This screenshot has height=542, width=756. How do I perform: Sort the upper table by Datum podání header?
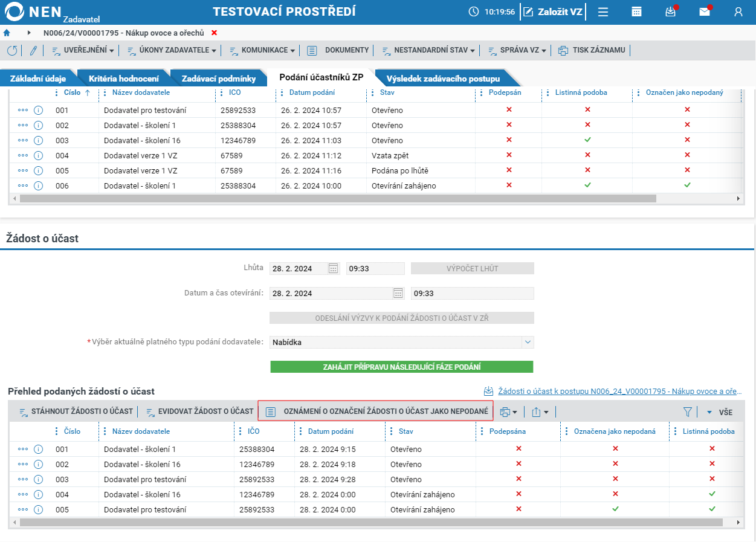(x=312, y=92)
